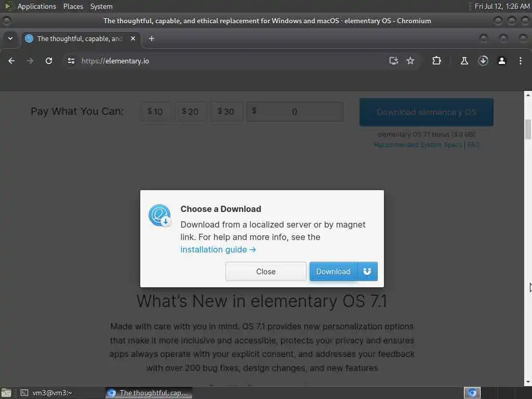Close the Choose a Download dialog
The width and height of the screenshot is (532, 399).
[x=265, y=271]
